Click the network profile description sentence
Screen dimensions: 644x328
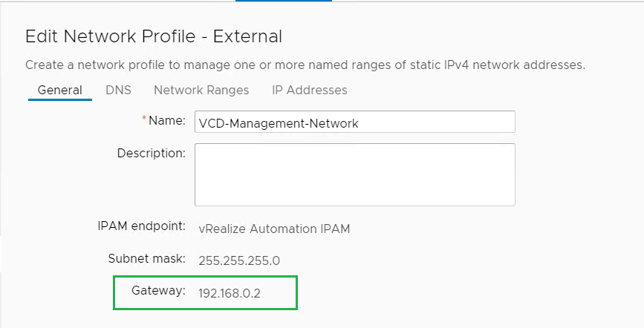(305, 65)
